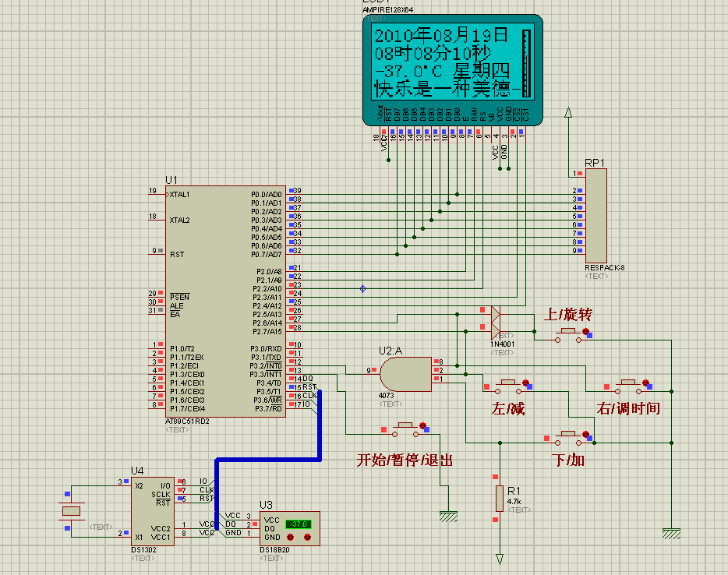Click the ground symbol under the 开始/暂停/退出 button
Screen dimensions: 728x575
click(448, 517)
